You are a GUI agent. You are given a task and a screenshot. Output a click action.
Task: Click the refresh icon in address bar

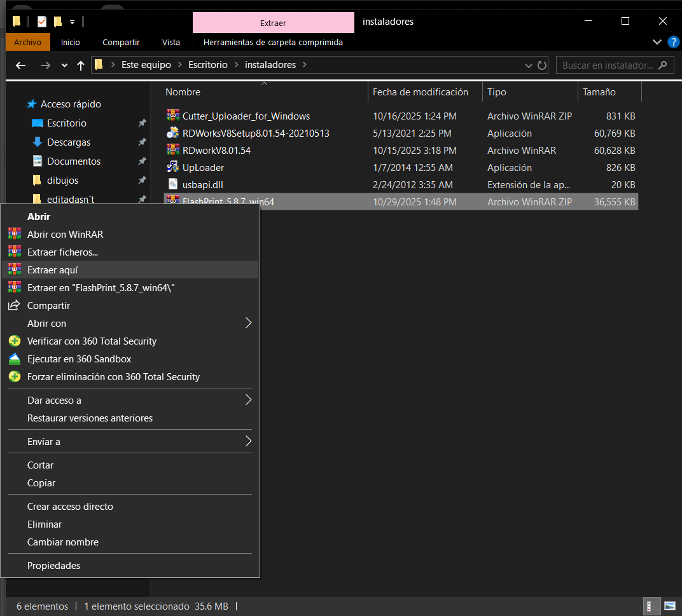click(x=542, y=65)
